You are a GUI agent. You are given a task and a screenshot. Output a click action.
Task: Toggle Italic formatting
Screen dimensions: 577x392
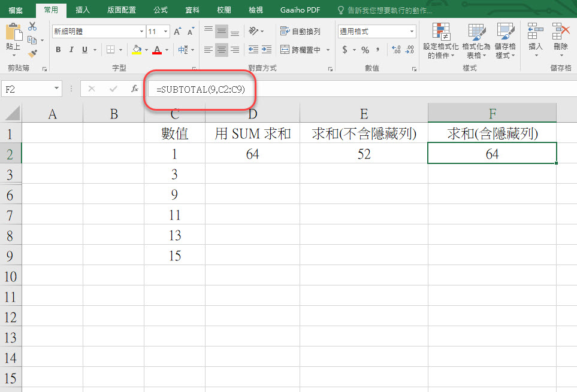pos(71,50)
